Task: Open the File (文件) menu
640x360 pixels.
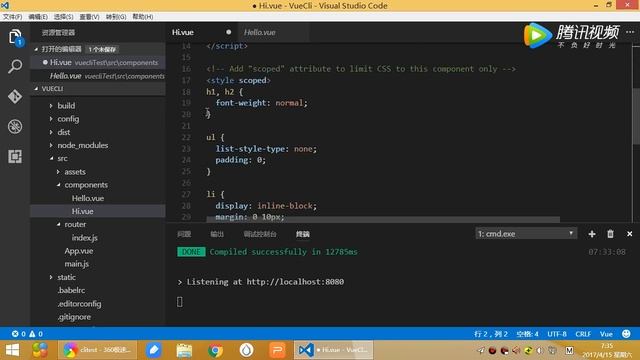Action: (x=12, y=17)
